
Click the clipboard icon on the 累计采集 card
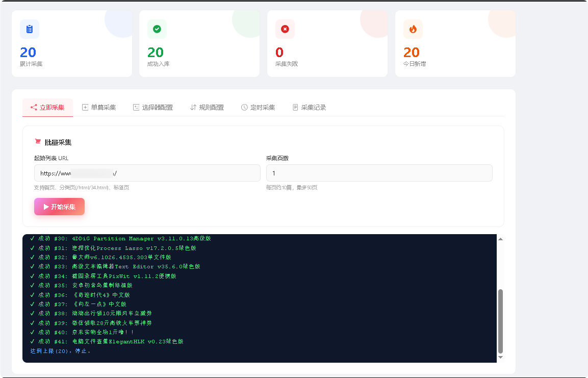tap(29, 29)
